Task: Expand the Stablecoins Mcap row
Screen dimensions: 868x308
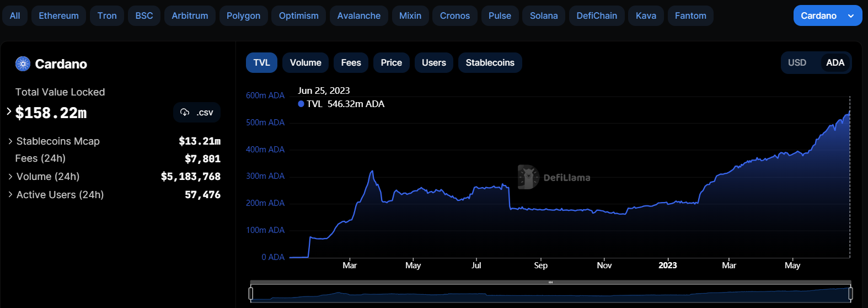Action: point(10,141)
